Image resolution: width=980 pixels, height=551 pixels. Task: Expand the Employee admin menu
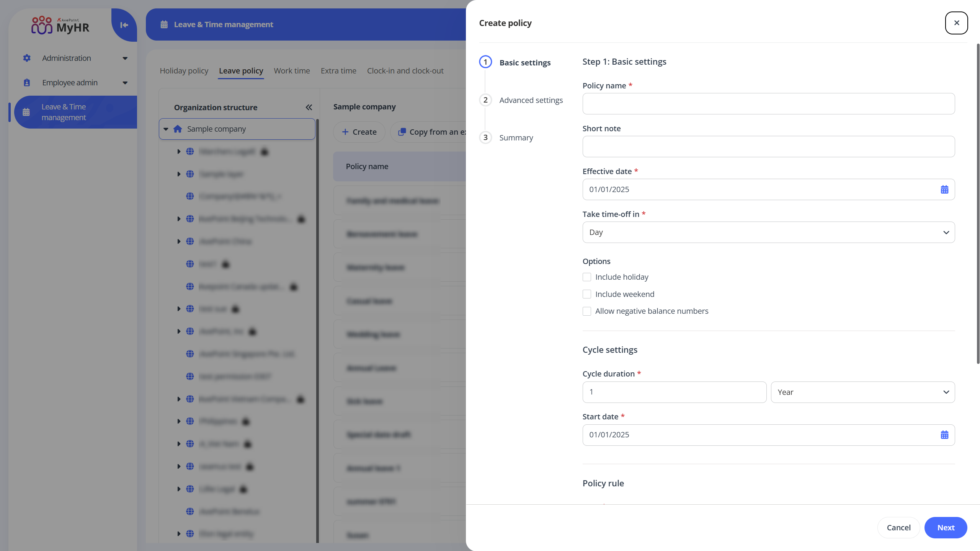125,83
